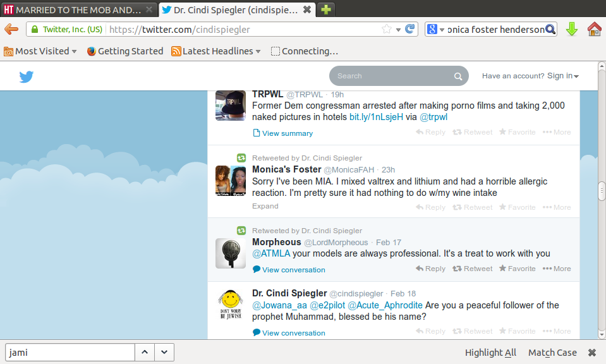This screenshot has width=606, height=364.
Task: Open downloads with the green arrow icon
Action: click(572, 29)
